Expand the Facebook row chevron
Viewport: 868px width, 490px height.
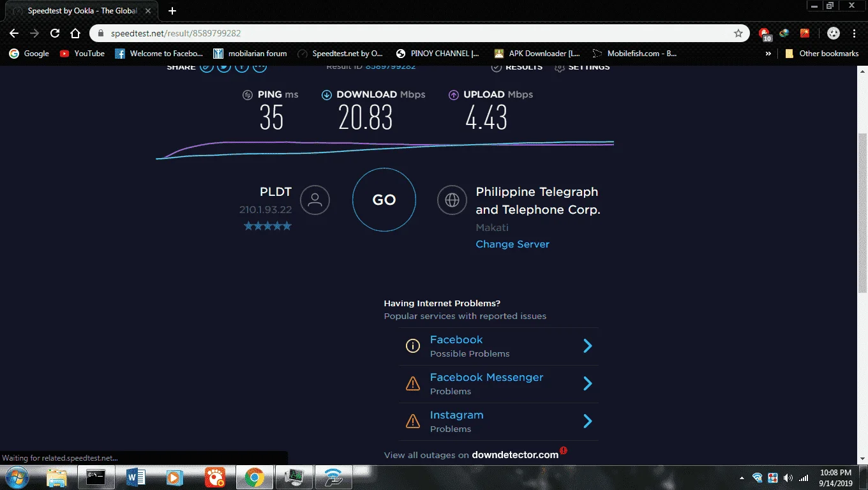coord(588,346)
